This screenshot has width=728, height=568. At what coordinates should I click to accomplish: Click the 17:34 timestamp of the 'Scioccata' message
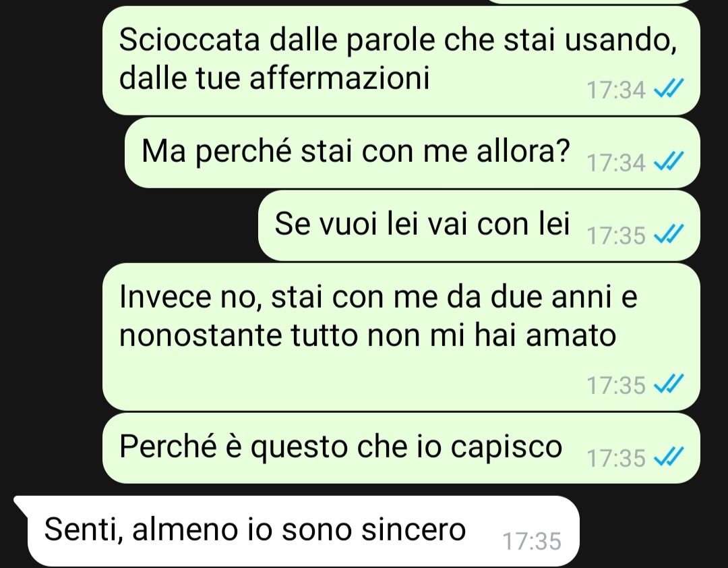click(x=616, y=90)
